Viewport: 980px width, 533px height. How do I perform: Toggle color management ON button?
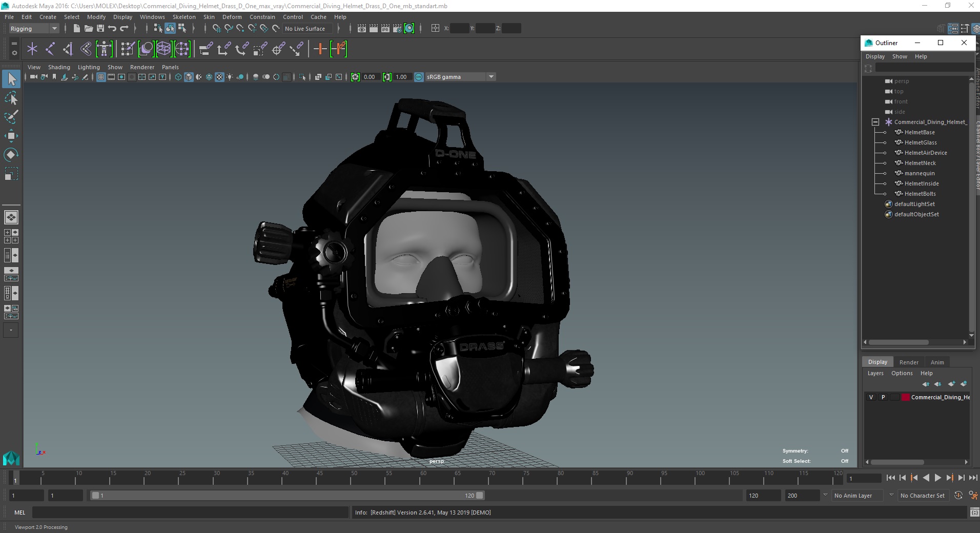pyautogui.click(x=419, y=77)
